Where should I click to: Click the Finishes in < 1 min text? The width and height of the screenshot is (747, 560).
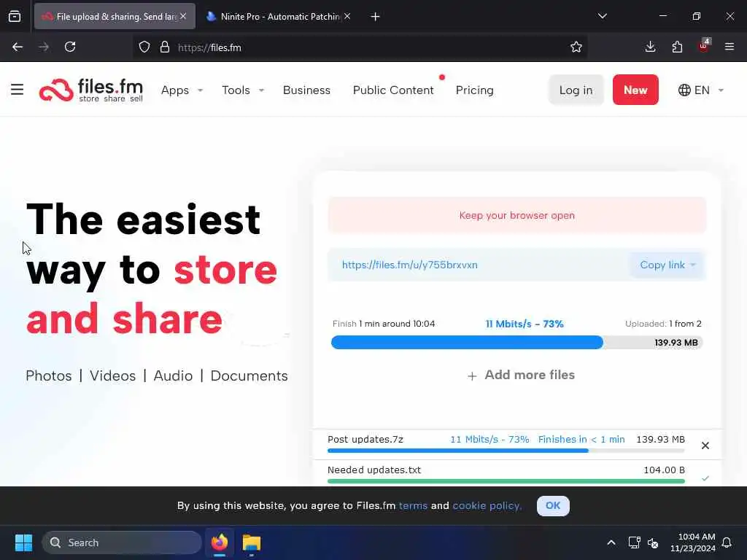click(581, 440)
